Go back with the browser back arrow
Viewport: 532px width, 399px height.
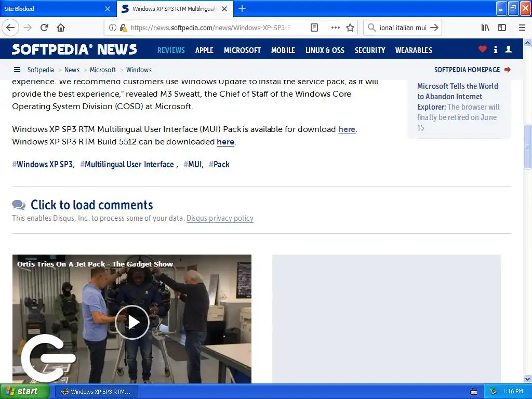10,28
